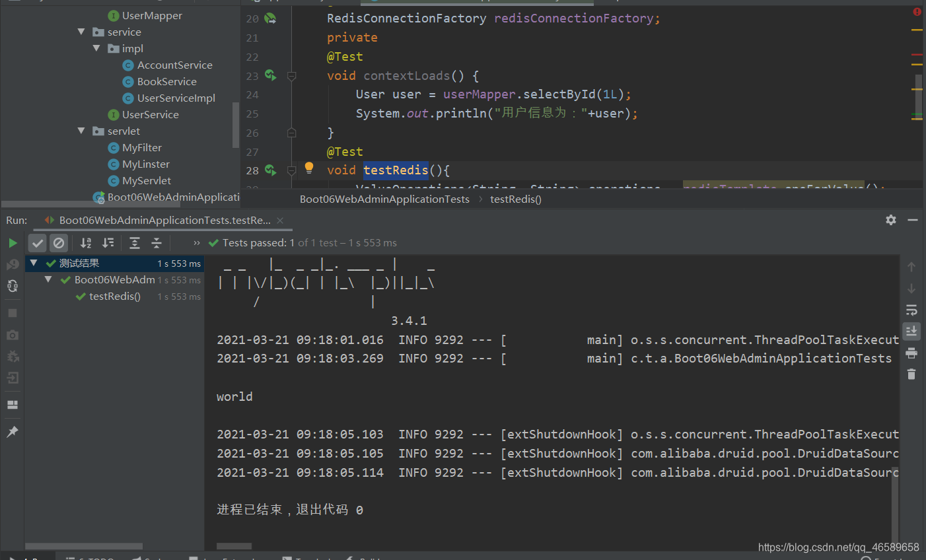Click the exit icon in Run sidebar

tap(13, 378)
